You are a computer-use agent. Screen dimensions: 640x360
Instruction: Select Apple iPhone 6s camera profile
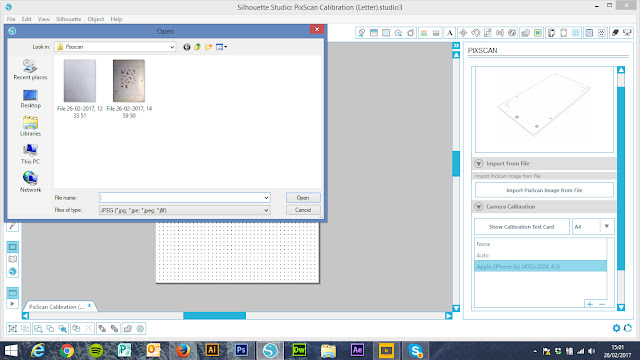pos(540,267)
